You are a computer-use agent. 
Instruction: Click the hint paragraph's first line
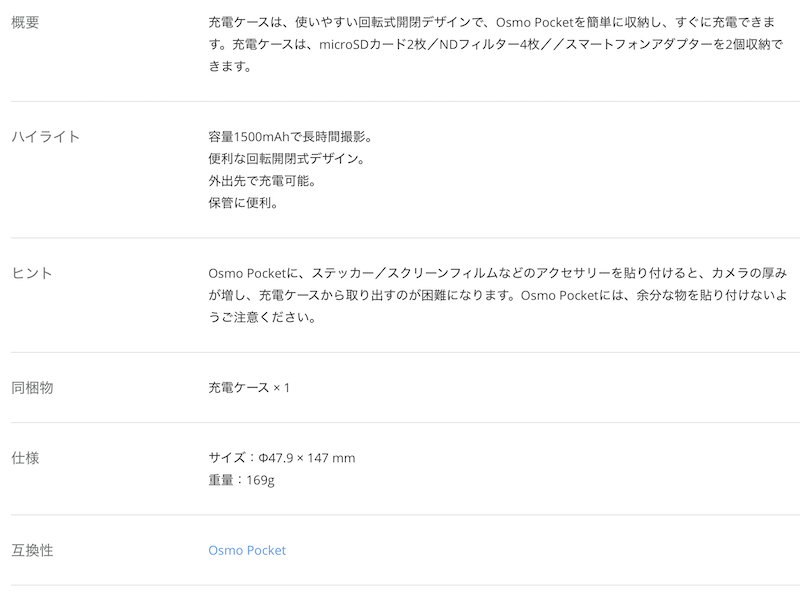click(497, 273)
